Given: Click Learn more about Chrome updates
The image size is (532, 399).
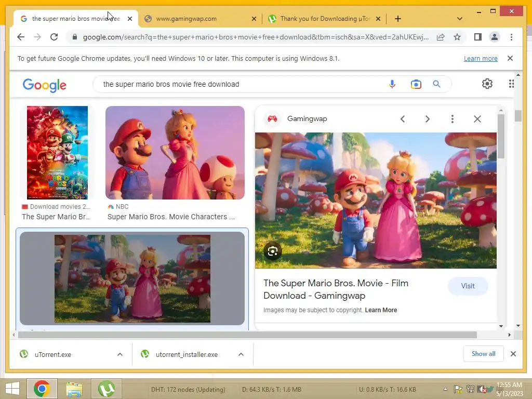Looking at the screenshot, I should click(481, 58).
